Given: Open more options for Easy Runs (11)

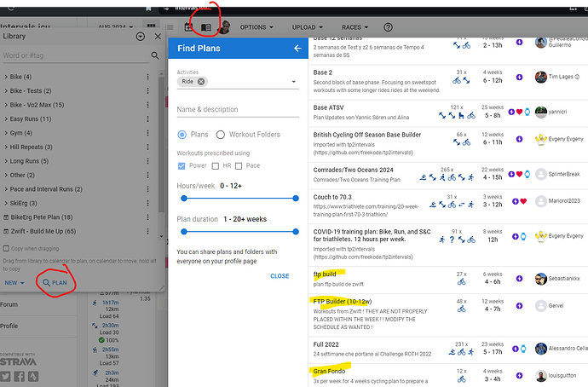Looking at the screenshot, I should coord(147,118).
